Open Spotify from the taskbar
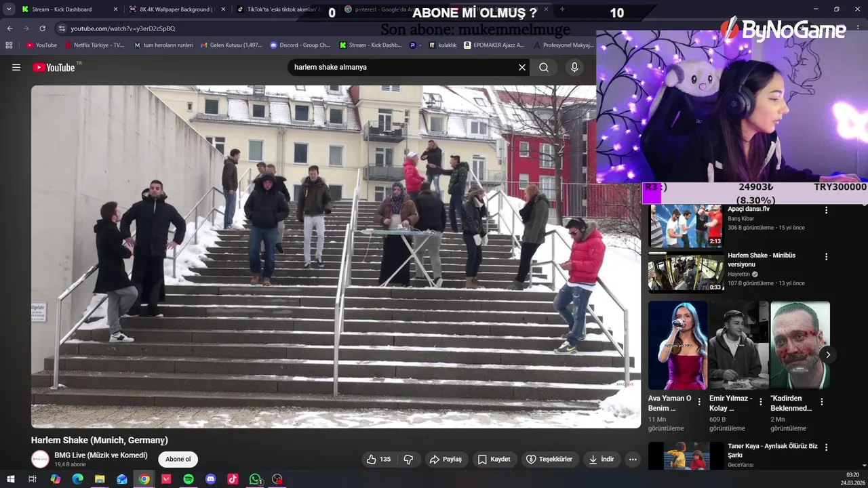This screenshot has height=488, width=868. pos(189,479)
